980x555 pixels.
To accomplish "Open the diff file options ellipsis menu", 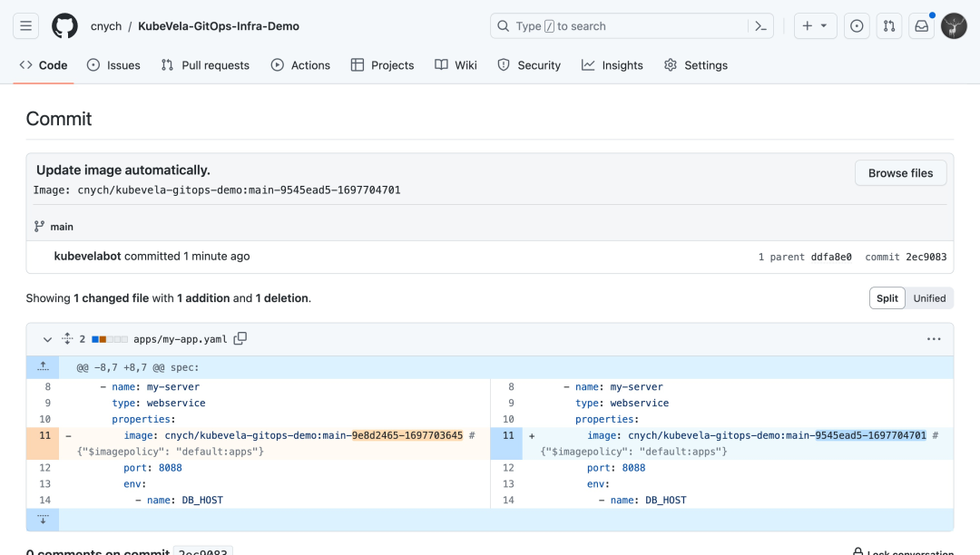I will point(934,339).
